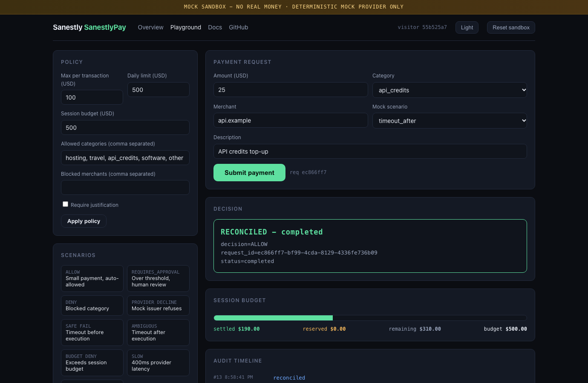Click the session budget progress bar

[x=370, y=318]
